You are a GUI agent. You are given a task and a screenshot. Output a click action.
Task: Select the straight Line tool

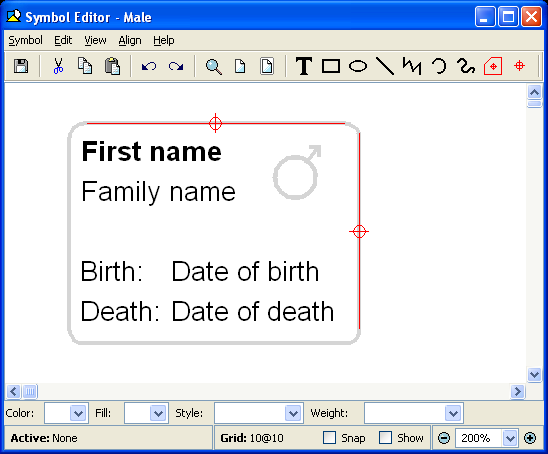click(385, 66)
